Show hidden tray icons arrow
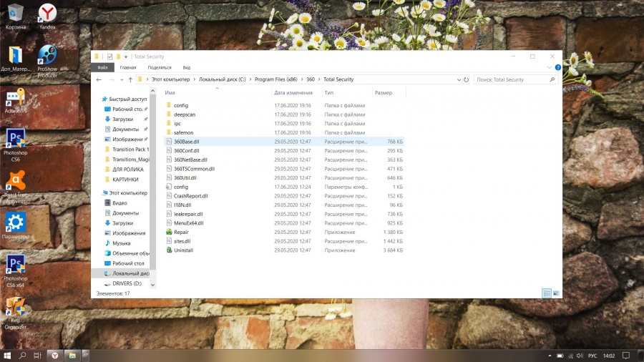The height and width of the screenshot is (362, 644). (x=550, y=356)
